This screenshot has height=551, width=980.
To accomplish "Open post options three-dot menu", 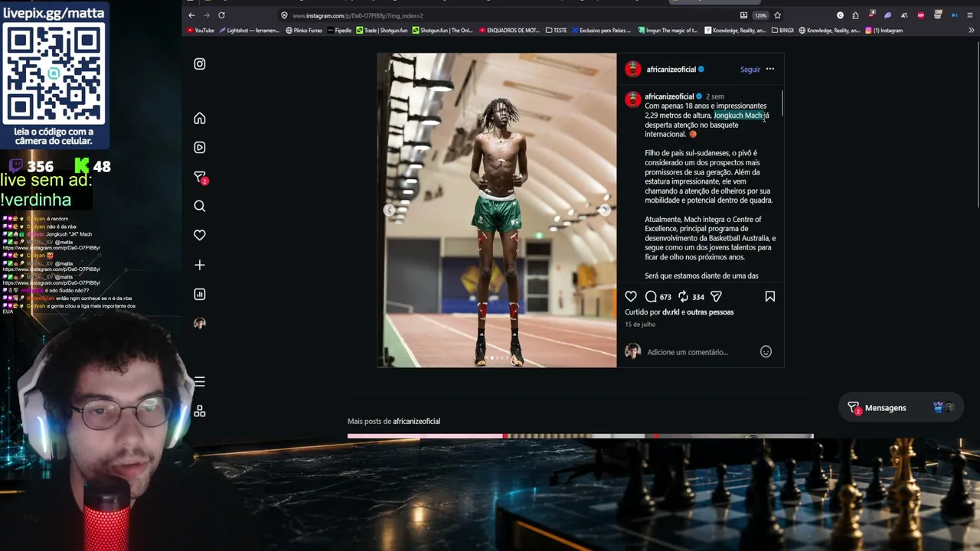I will pyautogui.click(x=770, y=69).
